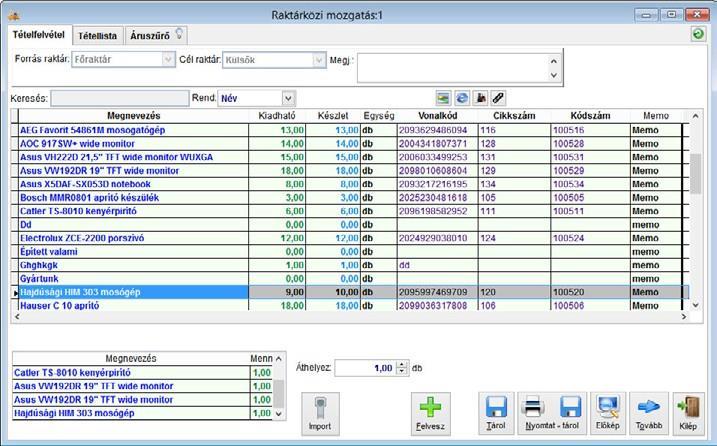The width and height of the screenshot is (717, 446).
Task: Select the AEG Favorit 54861M mosogatógép row
Action: coord(350,130)
